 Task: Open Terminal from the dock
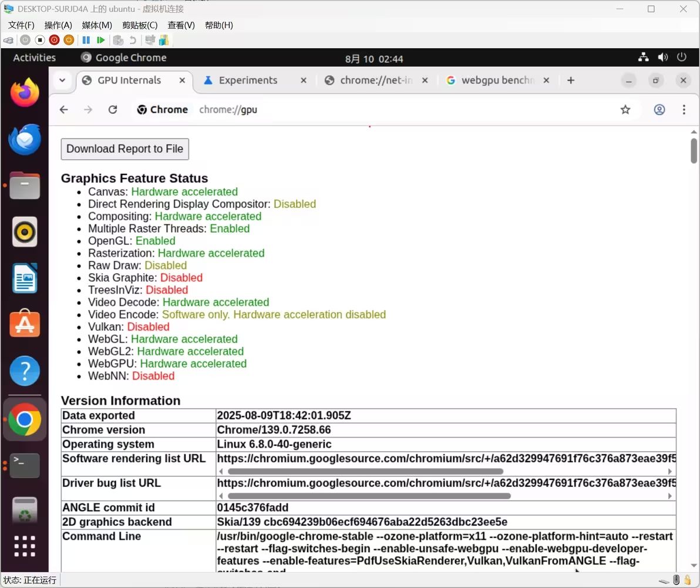[25, 465]
